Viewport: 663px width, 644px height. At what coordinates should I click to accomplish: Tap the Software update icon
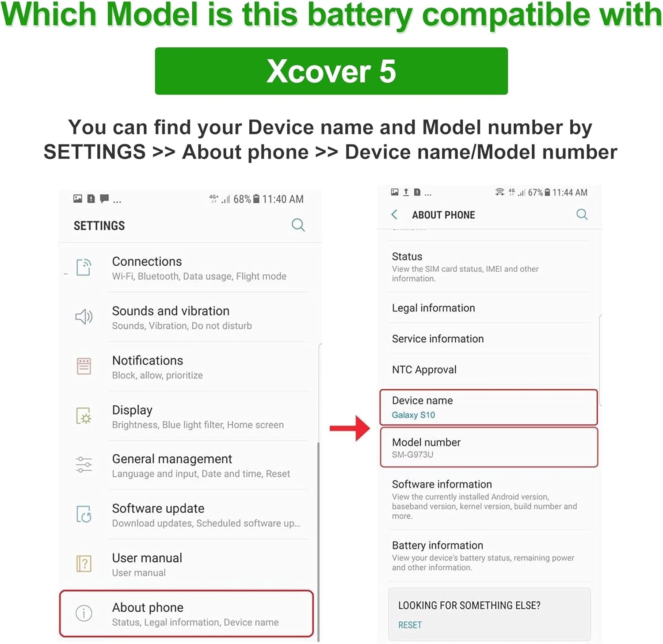(x=84, y=514)
